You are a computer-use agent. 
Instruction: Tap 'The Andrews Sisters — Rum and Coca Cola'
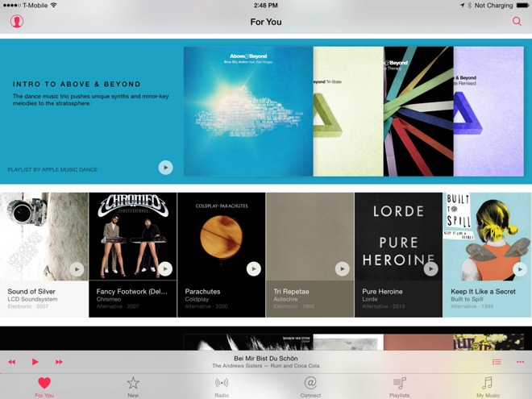(266, 366)
